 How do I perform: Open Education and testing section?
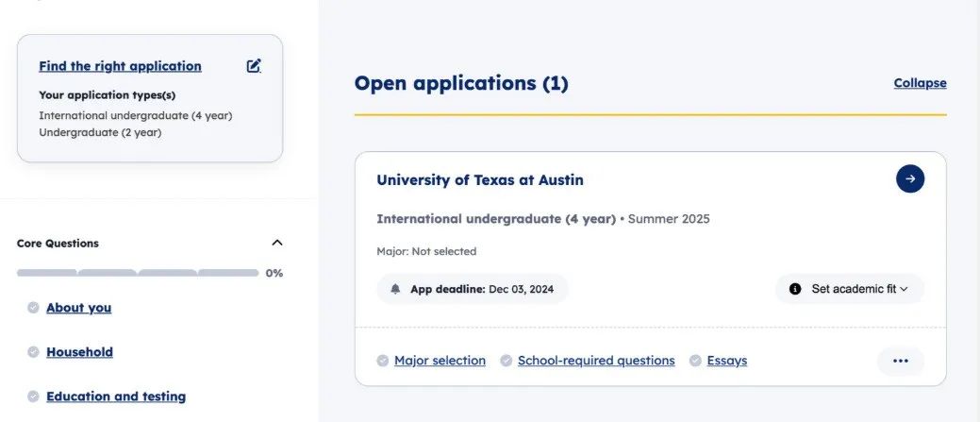point(116,397)
